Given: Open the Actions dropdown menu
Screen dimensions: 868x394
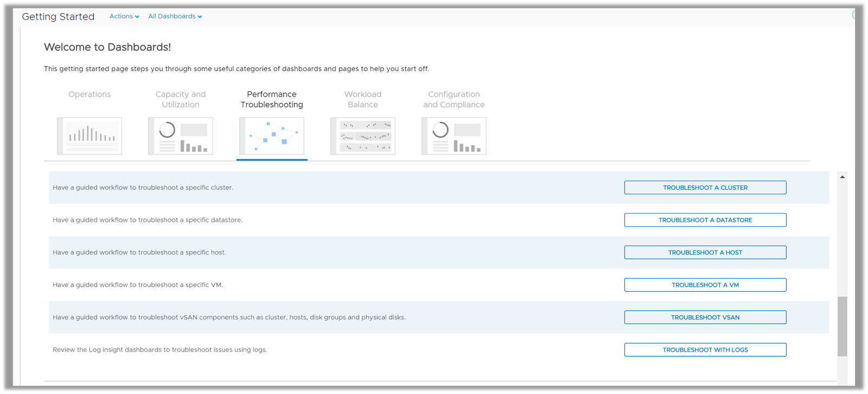Looking at the screenshot, I should pyautogui.click(x=124, y=16).
